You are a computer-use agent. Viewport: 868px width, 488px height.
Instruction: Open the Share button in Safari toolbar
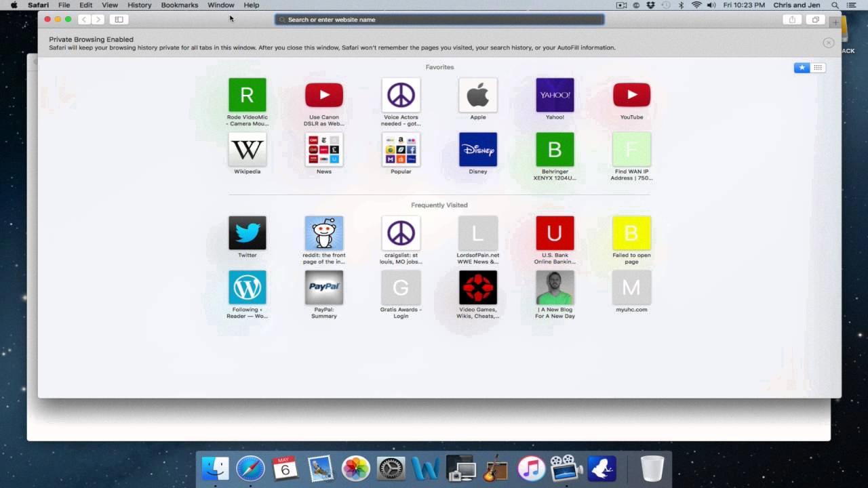(792, 20)
